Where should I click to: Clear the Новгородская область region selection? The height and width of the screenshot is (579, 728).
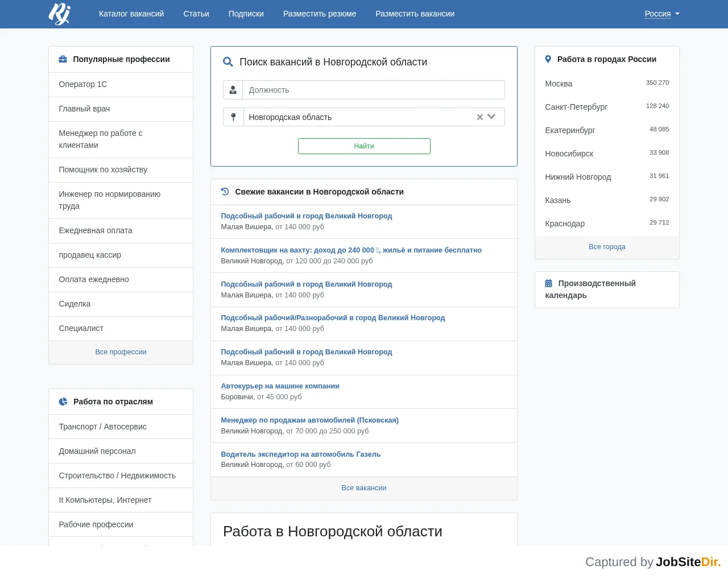click(x=480, y=117)
